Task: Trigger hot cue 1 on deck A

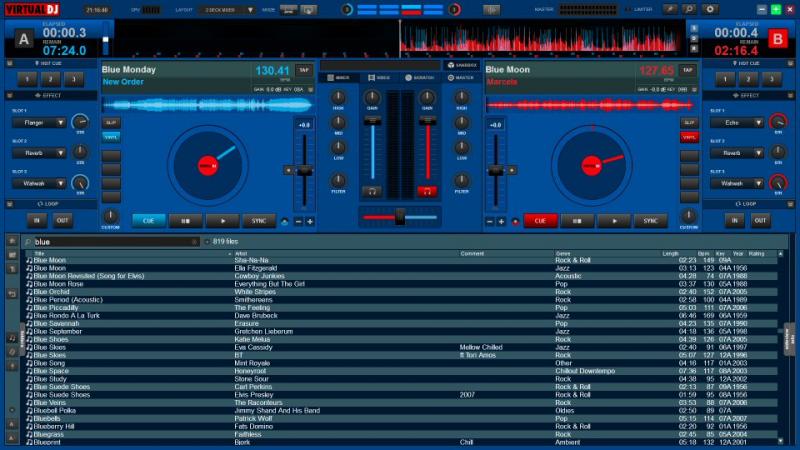Action: 28,79
